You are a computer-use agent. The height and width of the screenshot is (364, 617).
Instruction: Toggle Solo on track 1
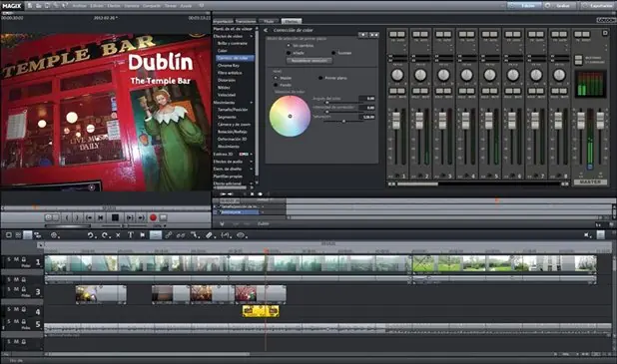[9, 259]
